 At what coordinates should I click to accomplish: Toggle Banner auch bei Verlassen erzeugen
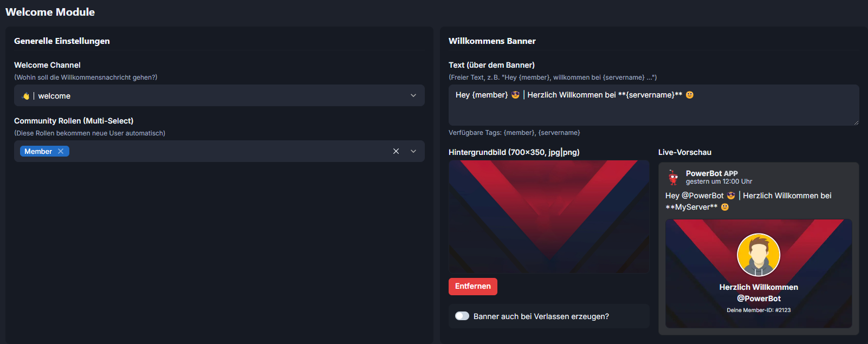(x=462, y=316)
